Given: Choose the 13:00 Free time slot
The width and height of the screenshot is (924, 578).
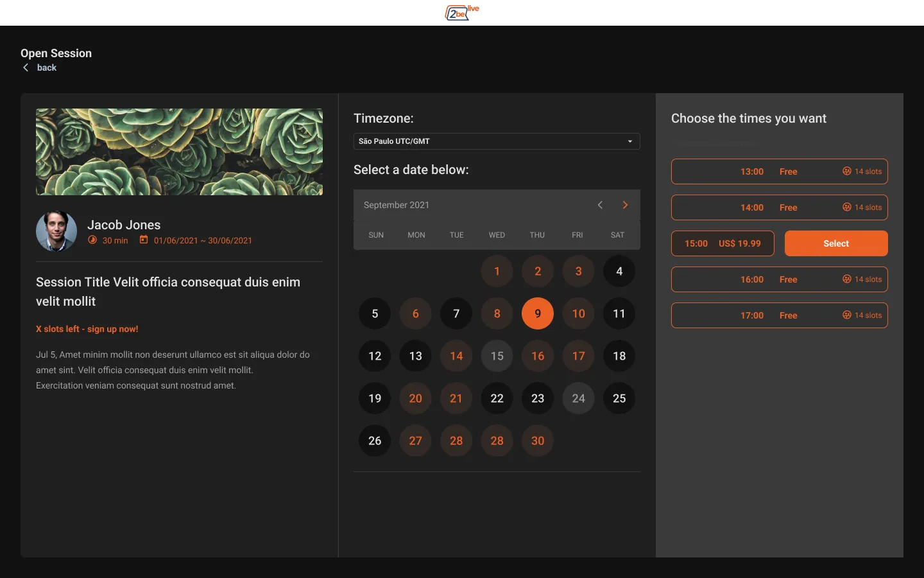Looking at the screenshot, I should 780,171.
